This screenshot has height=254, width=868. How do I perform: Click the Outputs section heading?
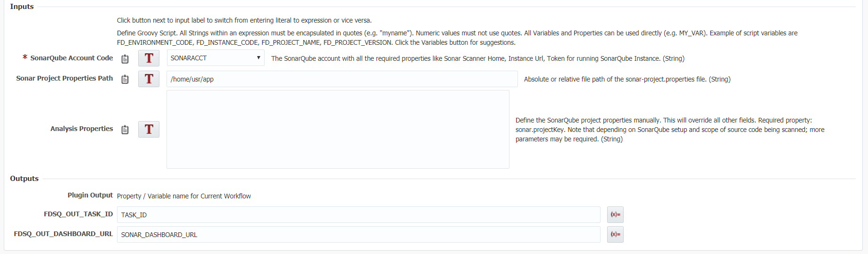pyautogui.click(x=24, y=179)
